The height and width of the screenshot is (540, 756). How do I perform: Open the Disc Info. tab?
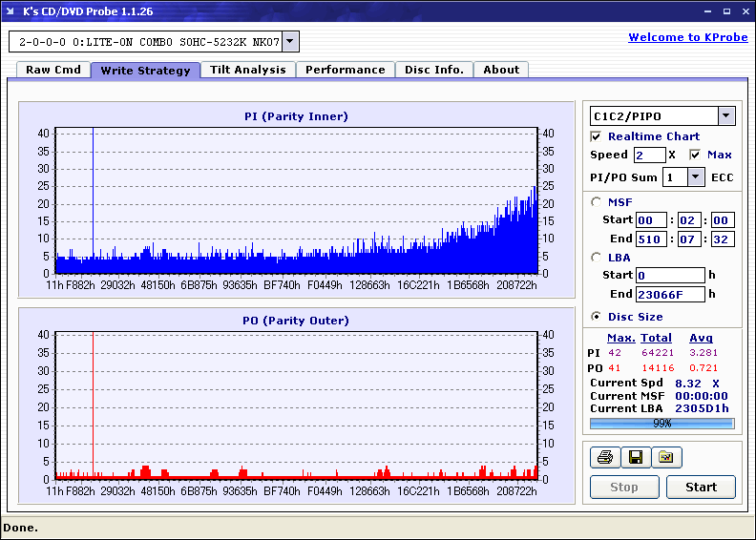click(433, 70)
